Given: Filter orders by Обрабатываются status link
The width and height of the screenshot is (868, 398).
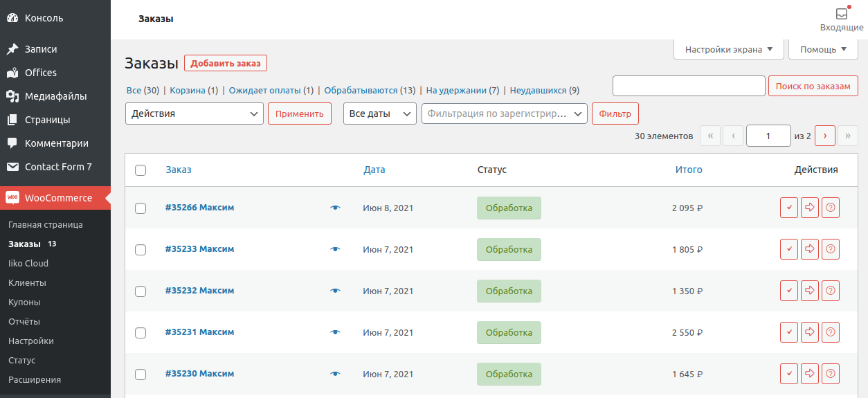Looking at the screenshot, I should (361, 91).
